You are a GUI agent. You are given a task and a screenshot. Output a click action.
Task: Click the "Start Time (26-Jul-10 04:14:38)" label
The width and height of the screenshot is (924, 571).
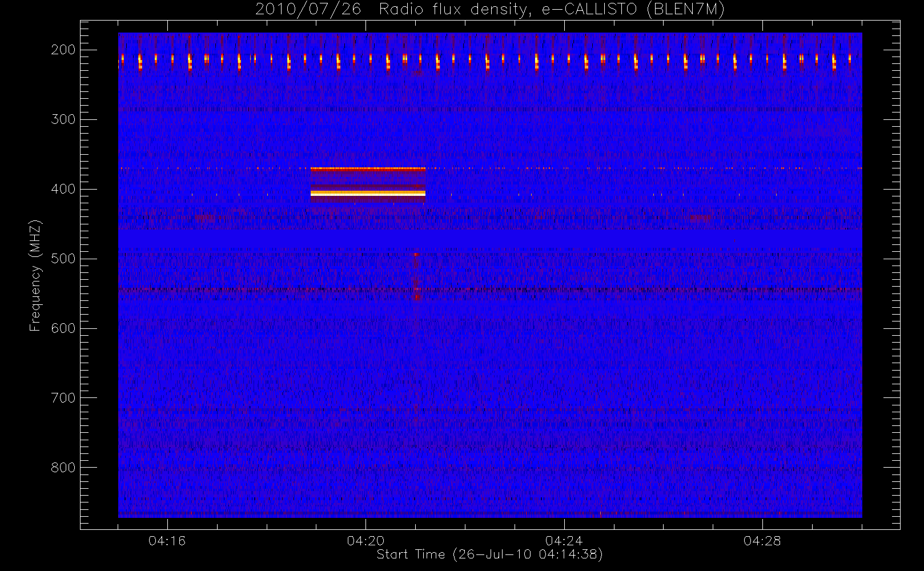[x=490, y=554]
